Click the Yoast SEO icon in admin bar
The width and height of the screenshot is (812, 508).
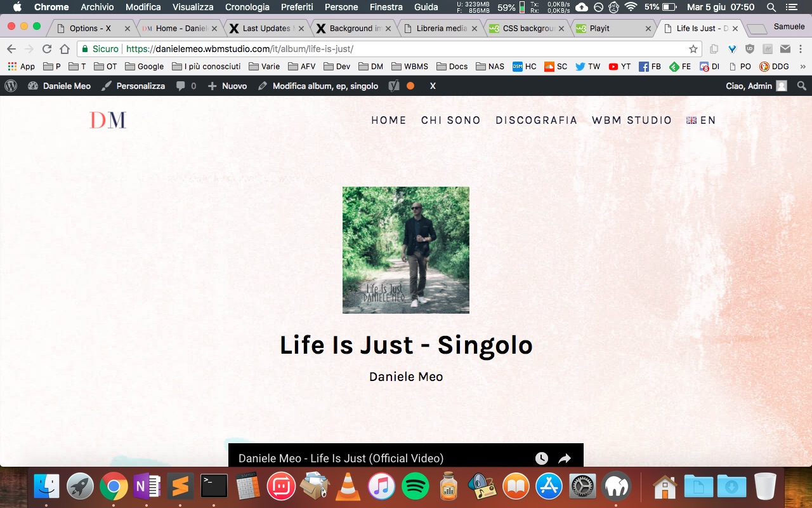(394, 86)
